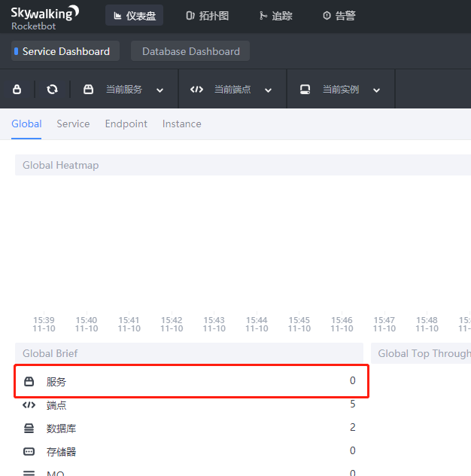This screenshot has width=471, height=476.
Task: Click the 数据库 count value 2
Action: 352,428
